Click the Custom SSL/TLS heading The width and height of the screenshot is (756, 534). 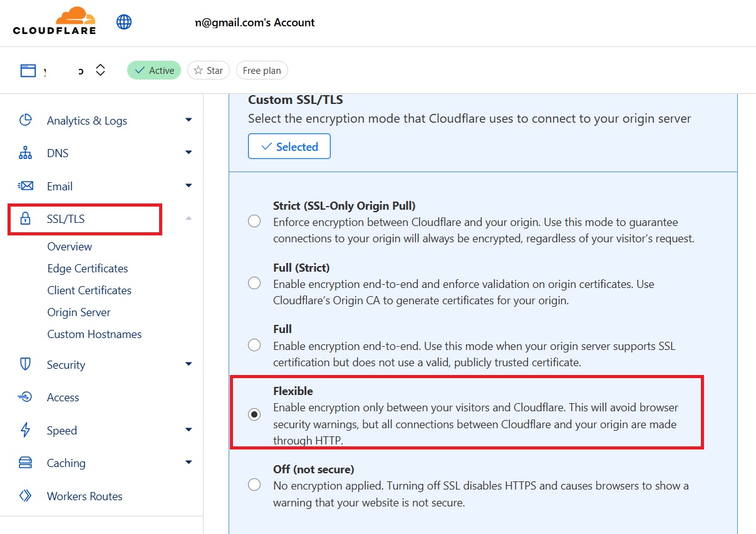click(296, 100)
